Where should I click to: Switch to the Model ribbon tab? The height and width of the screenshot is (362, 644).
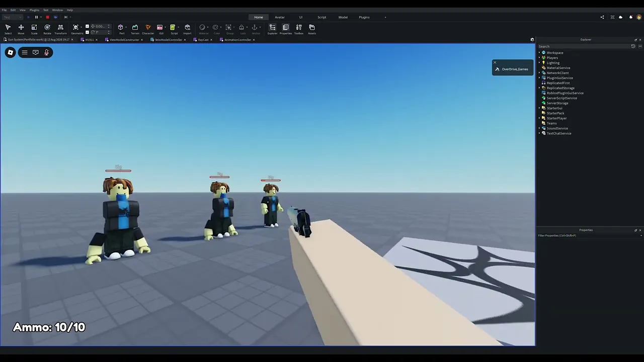click(343, 17)
